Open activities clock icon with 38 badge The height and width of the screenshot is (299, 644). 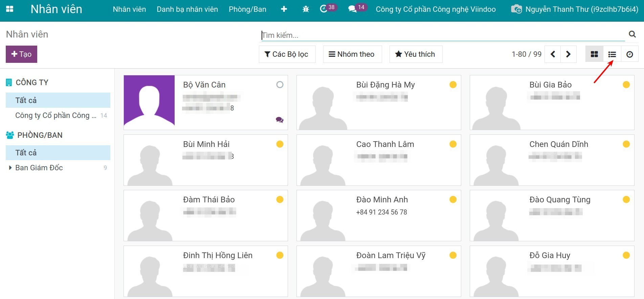click(328, 8)
